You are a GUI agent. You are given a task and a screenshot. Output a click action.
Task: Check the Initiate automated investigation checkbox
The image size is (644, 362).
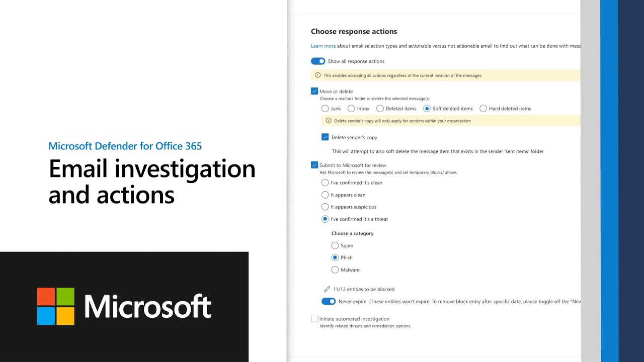[314, 319]
